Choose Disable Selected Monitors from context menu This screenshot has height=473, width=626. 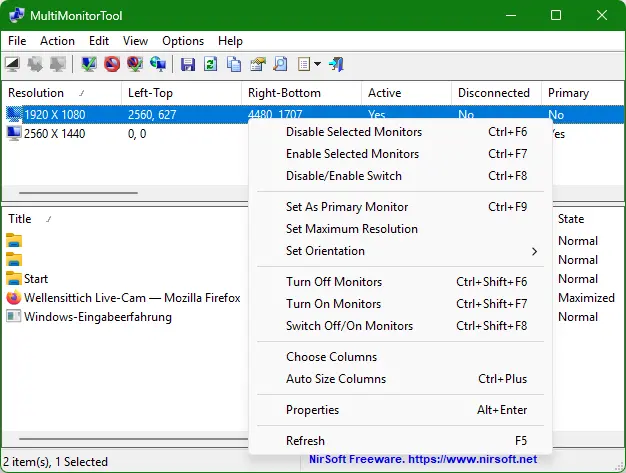coord(354,132)
